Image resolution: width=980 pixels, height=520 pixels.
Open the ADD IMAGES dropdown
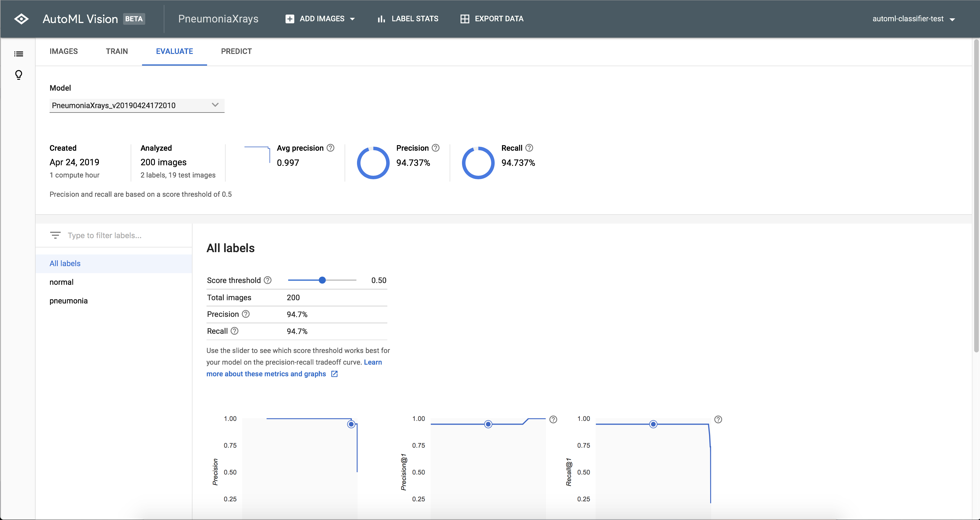tap(320, 19)
